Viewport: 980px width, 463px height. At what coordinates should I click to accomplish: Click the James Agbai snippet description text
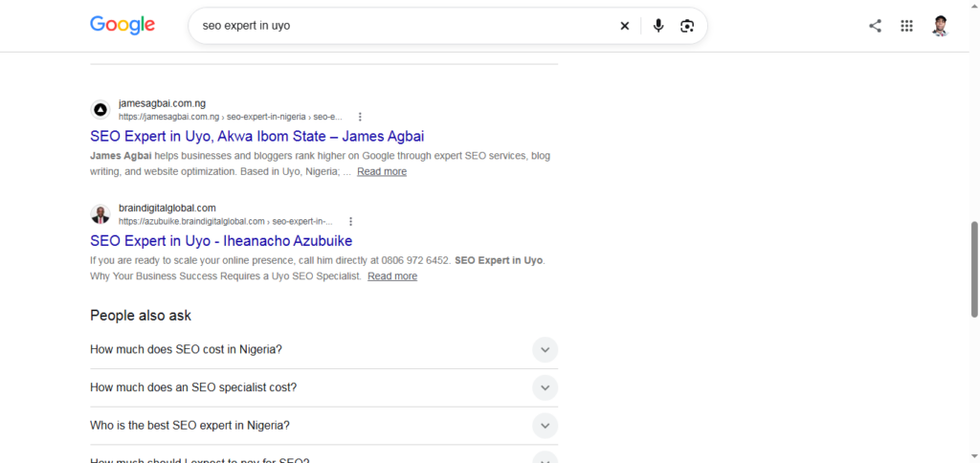[x=320, y=164]
